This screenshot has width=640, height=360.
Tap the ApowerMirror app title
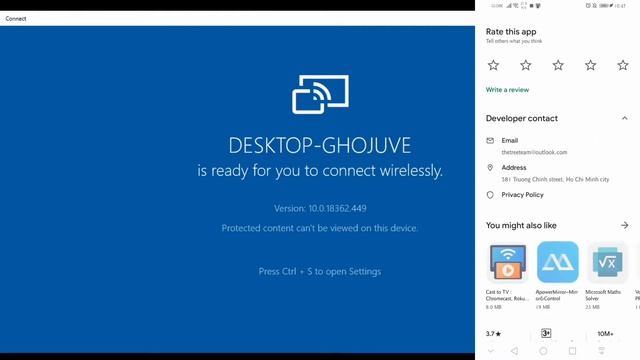click(x=557, y=295)
